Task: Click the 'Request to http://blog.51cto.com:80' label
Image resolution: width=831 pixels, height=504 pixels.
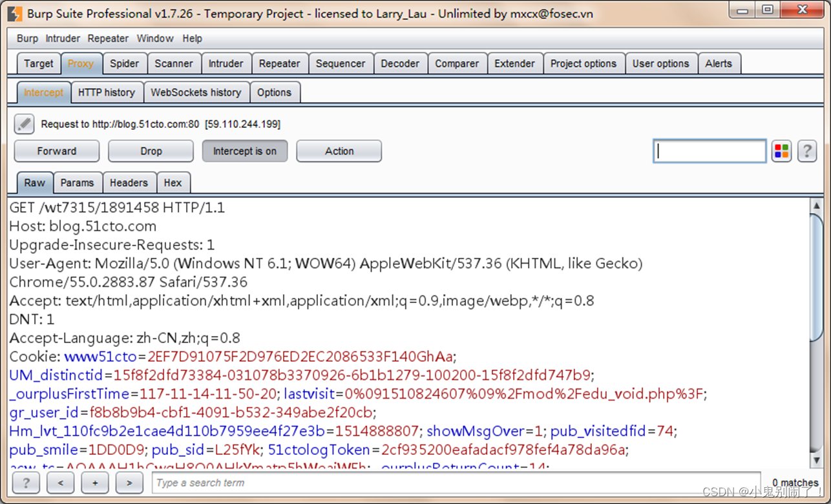Action: (120, 124)
